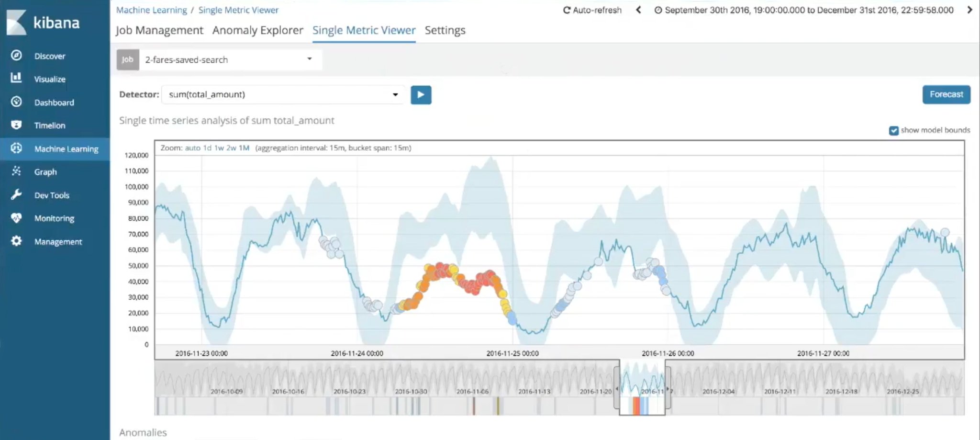Viewport: 980px width, 440px height.
Task: Click the Anomalies section heading
Action: 143,433
